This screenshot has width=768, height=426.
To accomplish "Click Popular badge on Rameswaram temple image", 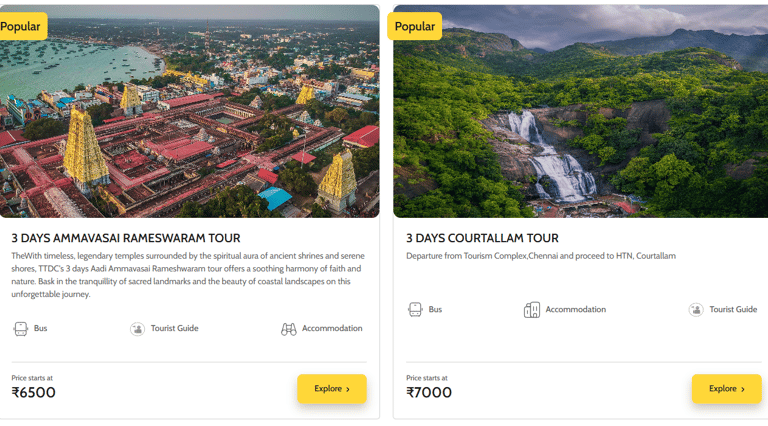I will tap(22, 27).
